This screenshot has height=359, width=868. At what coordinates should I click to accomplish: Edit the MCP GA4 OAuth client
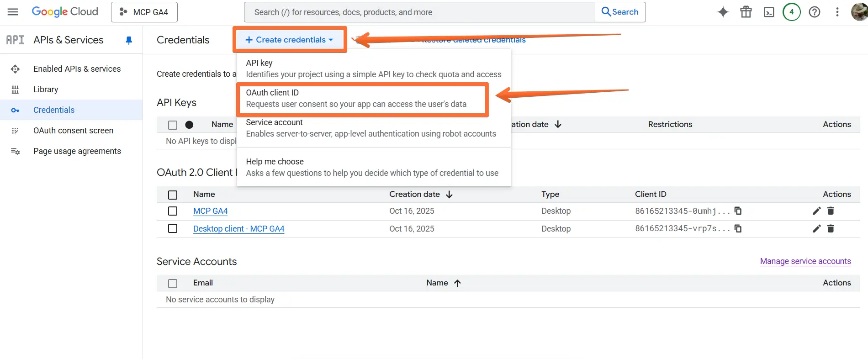(x=817, y=211)
